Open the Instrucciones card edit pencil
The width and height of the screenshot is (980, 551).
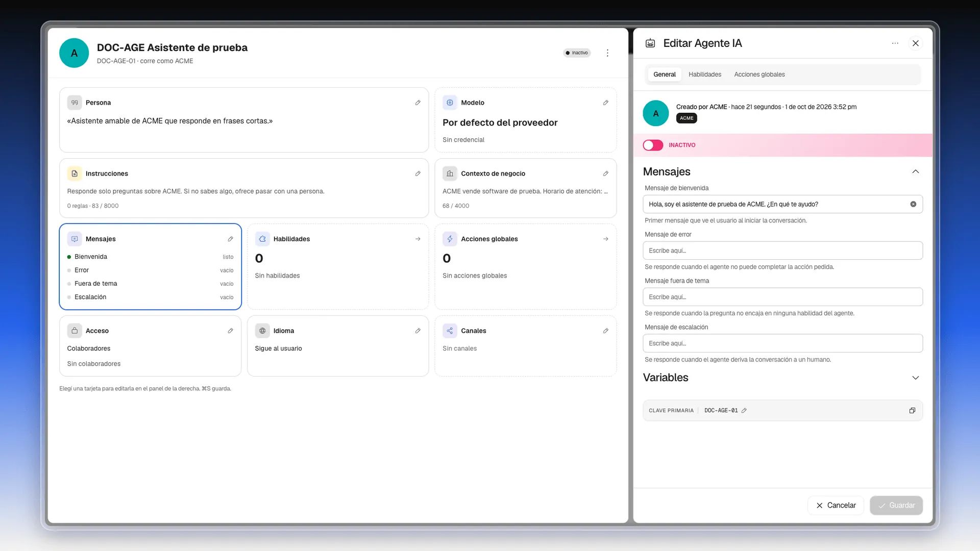pyautogui.click(x=418, y=173)
